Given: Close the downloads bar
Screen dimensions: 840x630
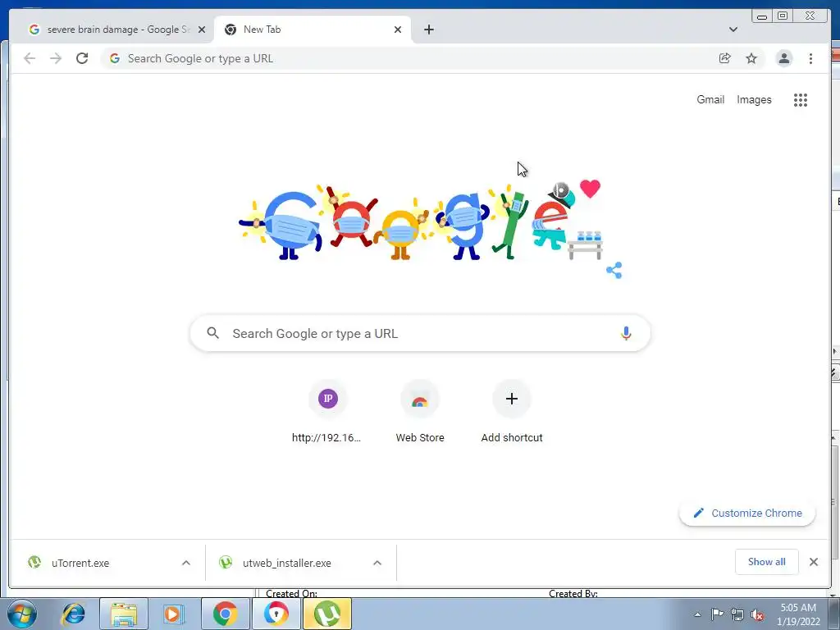Looking at the screenshot, I should point(813,561).
